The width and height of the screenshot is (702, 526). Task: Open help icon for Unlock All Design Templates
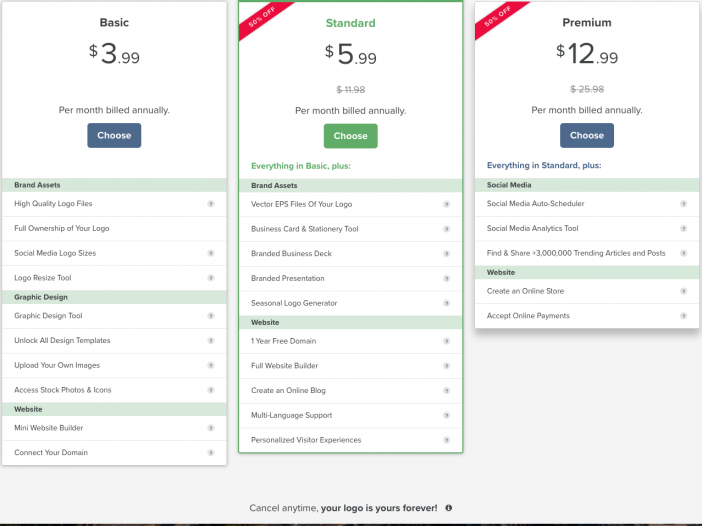tap(210, 340)
